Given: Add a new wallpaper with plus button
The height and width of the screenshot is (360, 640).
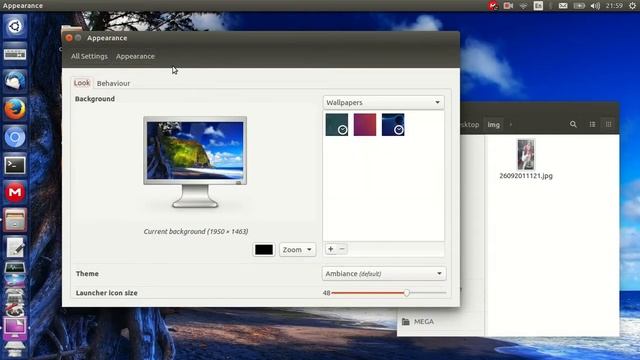Looking at the screenshot, I should point(331,249).
